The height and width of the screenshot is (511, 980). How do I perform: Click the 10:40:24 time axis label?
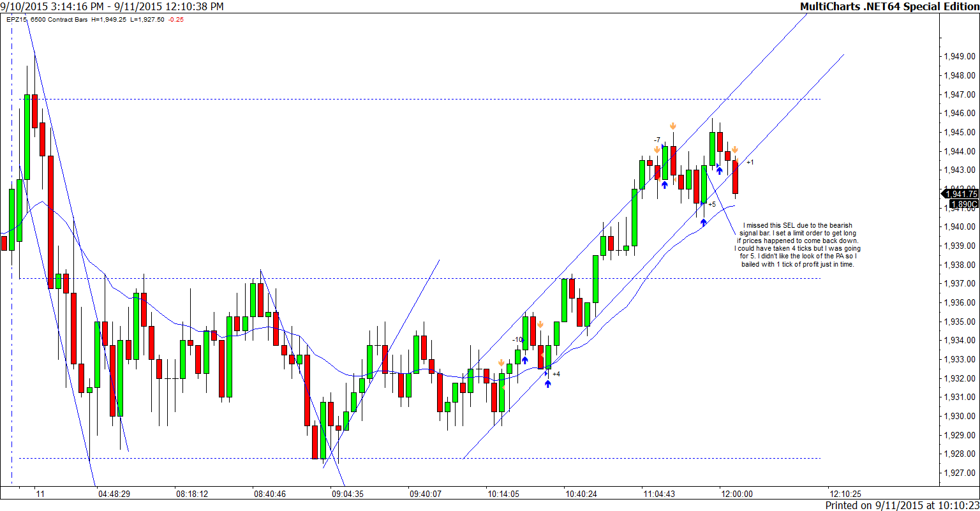pyautogui.click(x=581, y=494)
